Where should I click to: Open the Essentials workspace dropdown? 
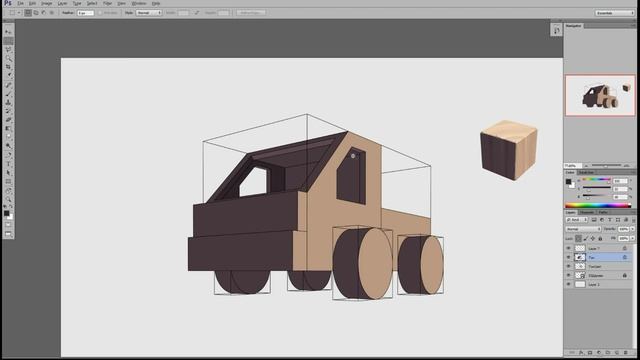pyautogui.click(x=614, y=13)
